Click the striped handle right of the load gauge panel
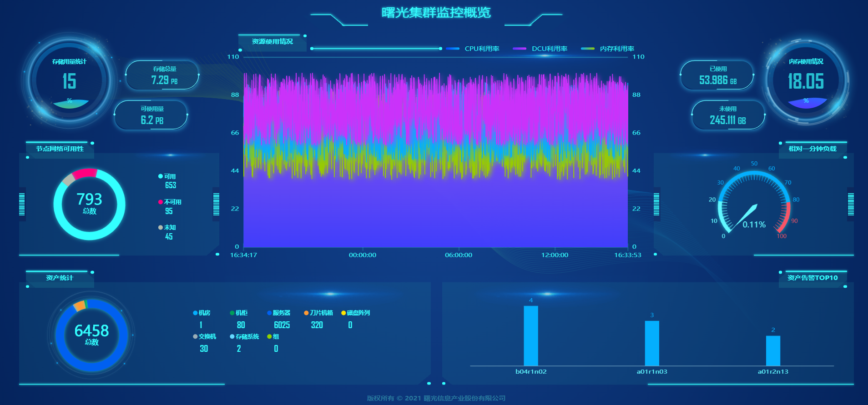 [x=850, y=204]
